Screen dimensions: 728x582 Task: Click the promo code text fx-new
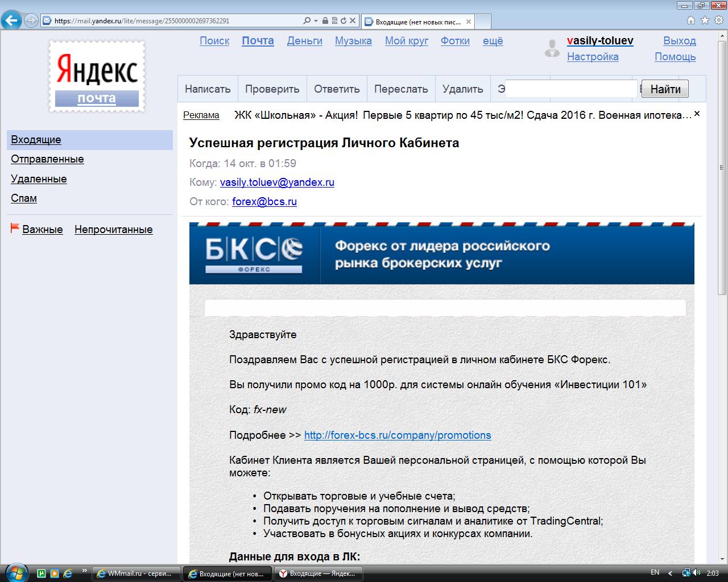pyautogui.click(x=270, y=410)
